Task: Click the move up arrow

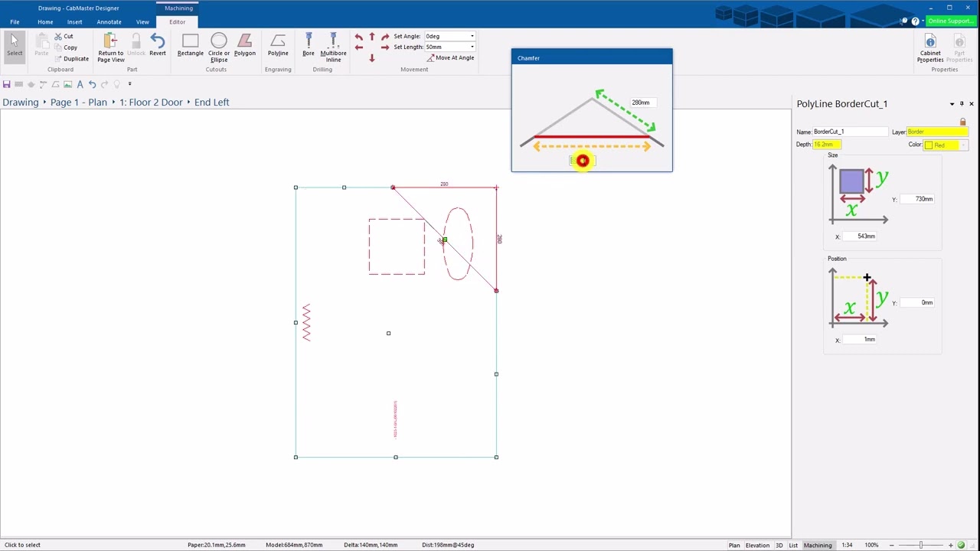Action: pos(372,36)
